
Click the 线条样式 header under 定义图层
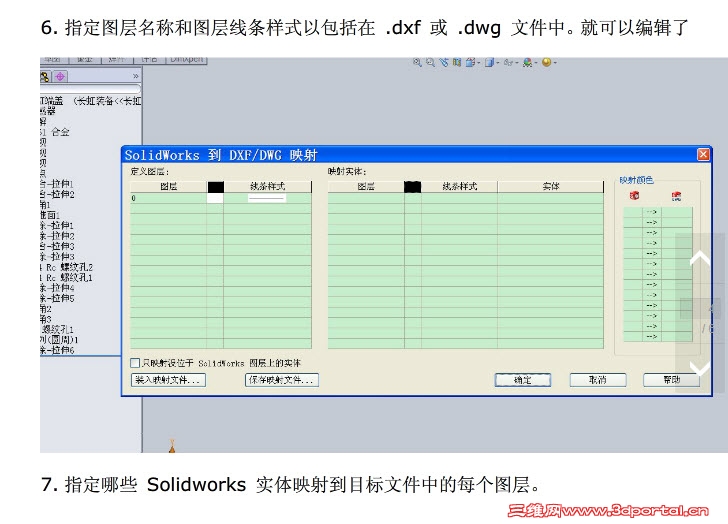(267, 187)
